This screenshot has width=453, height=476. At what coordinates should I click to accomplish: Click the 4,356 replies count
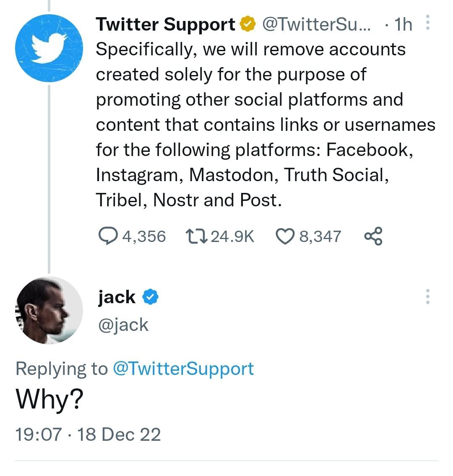[144, 236]
